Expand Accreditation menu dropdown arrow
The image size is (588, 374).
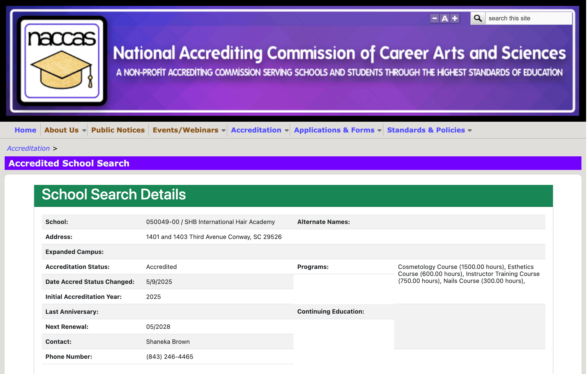pos(287,131)
